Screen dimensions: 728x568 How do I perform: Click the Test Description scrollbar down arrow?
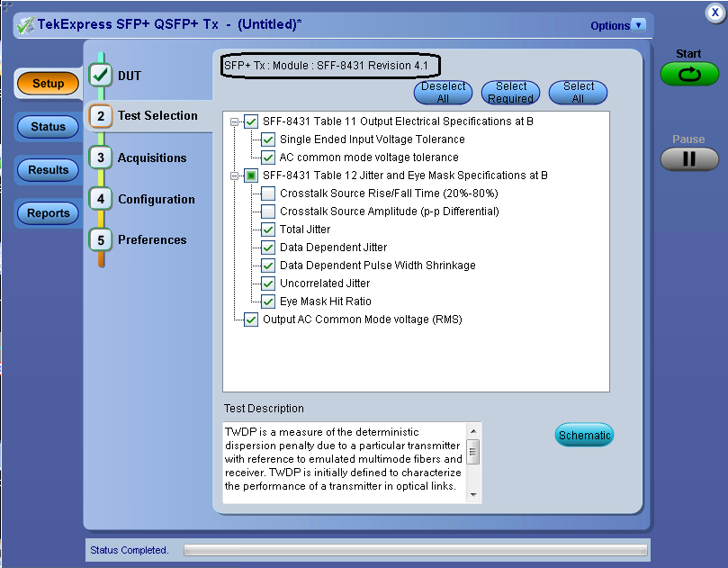[474, 496]
